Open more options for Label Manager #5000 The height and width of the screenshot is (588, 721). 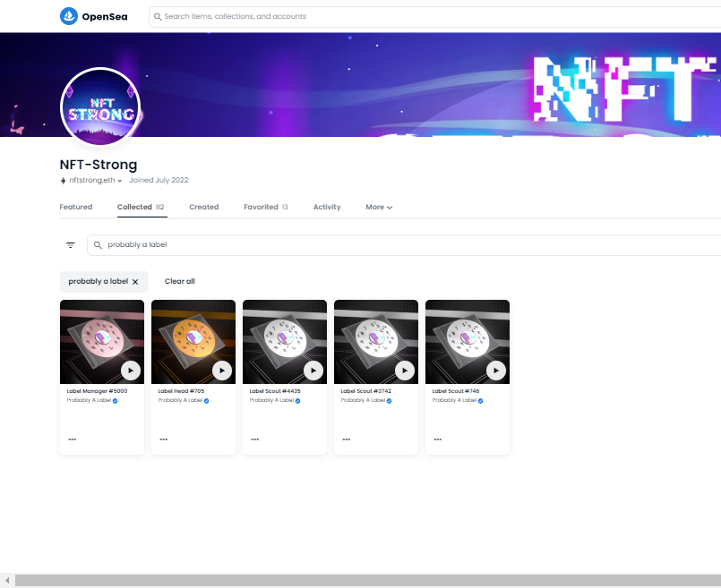(x=73, y=439)
